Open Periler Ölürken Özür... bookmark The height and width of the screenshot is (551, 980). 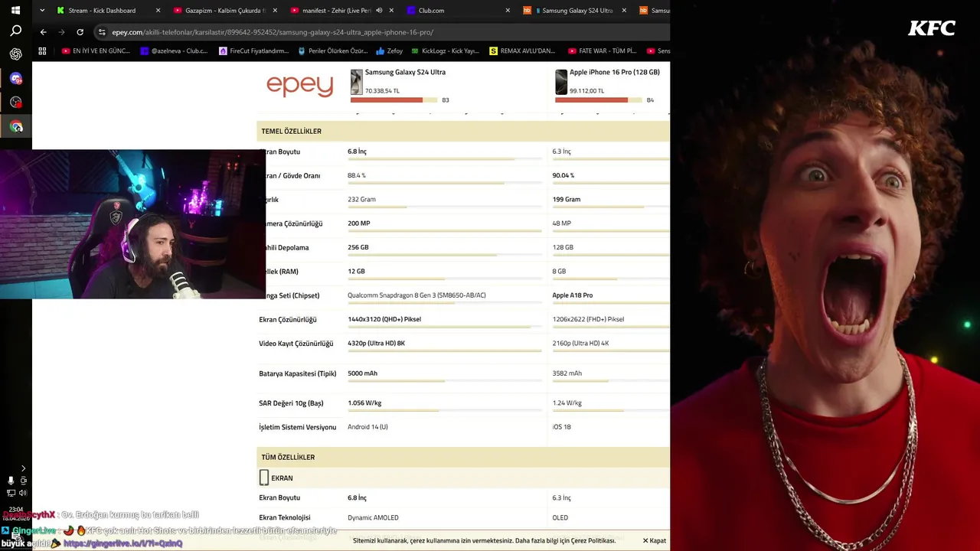[332, 51]
